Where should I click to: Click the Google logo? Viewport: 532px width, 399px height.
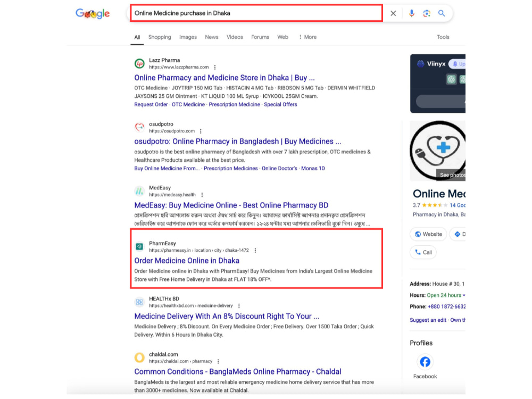coord(93,13)
